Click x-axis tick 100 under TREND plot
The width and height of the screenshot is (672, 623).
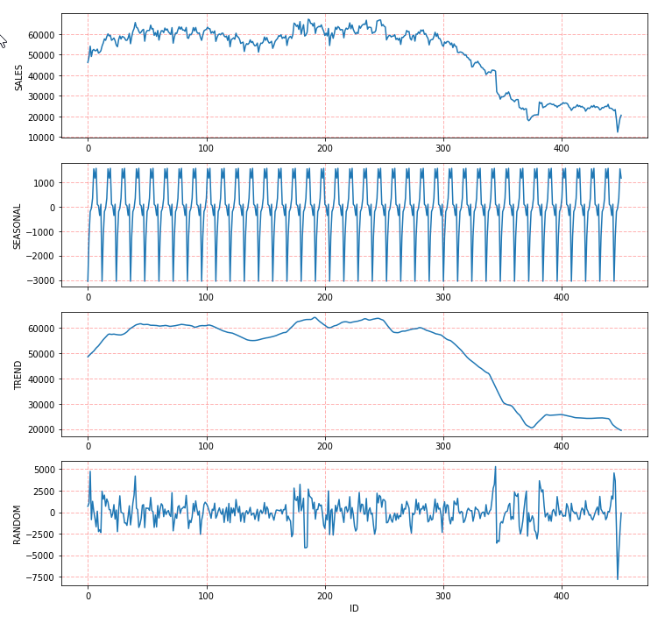tap(206, 447)
